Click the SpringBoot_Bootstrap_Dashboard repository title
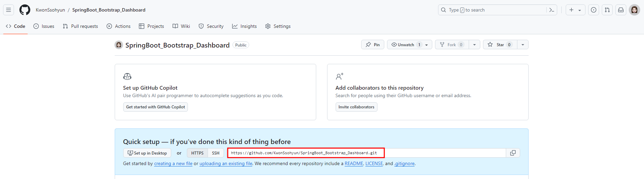This screenshot has height=179, width=644. tap(177, 45)
